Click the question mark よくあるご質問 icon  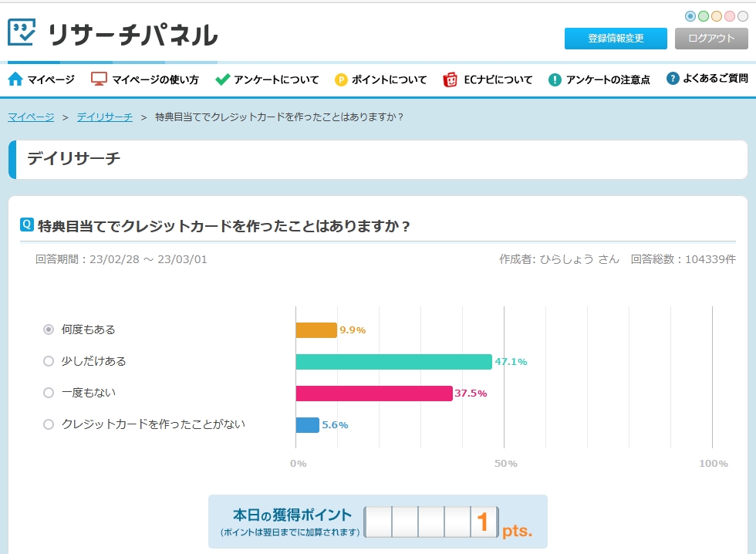[673, 79]
